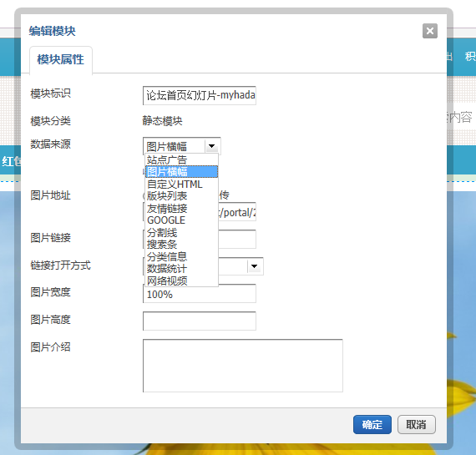Viewport: 476px width, 455px height.
Task: Choose 友情链接 in the dropdown list
Action: click(181, 209)
